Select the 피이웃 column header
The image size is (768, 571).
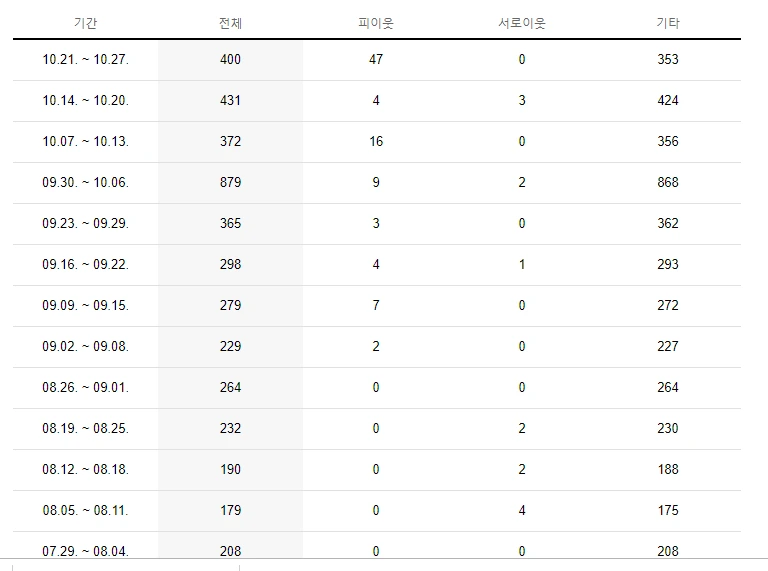[x=376, y=23]
